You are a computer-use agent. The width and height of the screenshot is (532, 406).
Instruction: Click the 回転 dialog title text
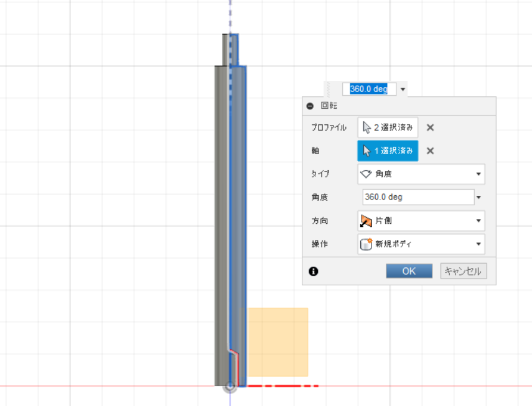329,106
